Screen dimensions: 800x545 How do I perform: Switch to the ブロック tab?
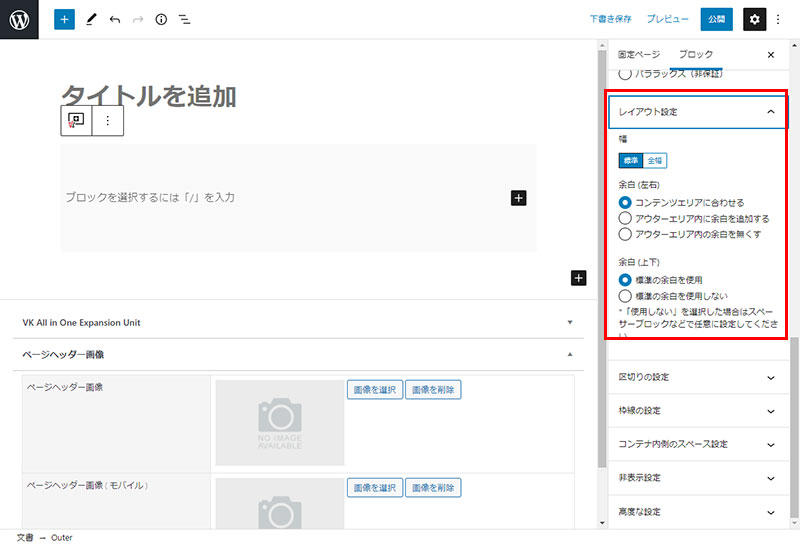(695, 54)
